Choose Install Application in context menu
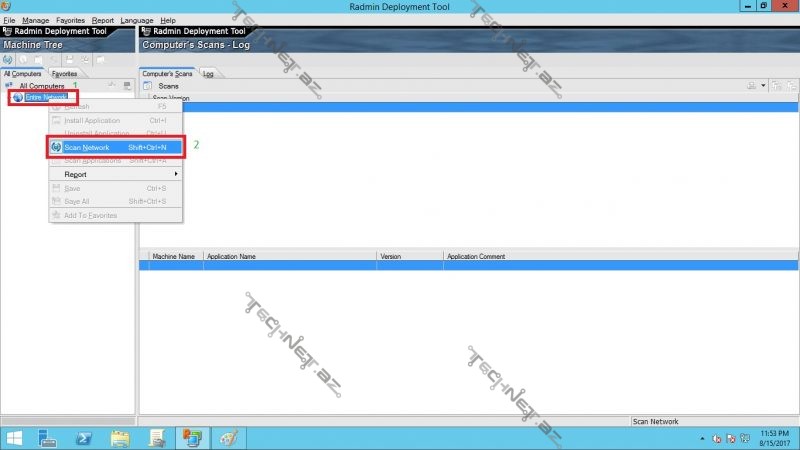Image resolution: width=800 pixels, height=450 pixels. point(116,120)
